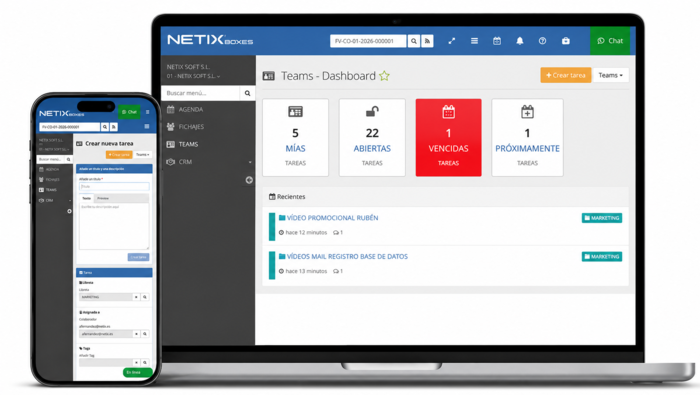
Task: Clear the Colaborador field with X
Action: point(136,334)
